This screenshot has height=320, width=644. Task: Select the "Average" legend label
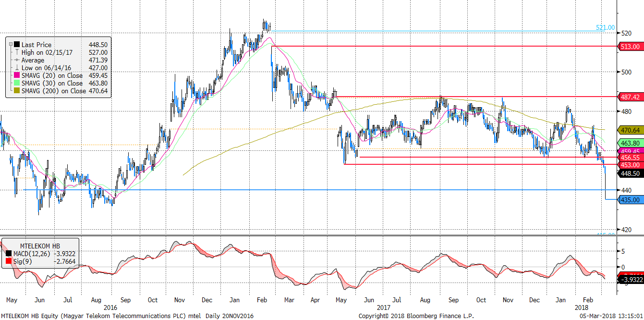pos(33,60)
